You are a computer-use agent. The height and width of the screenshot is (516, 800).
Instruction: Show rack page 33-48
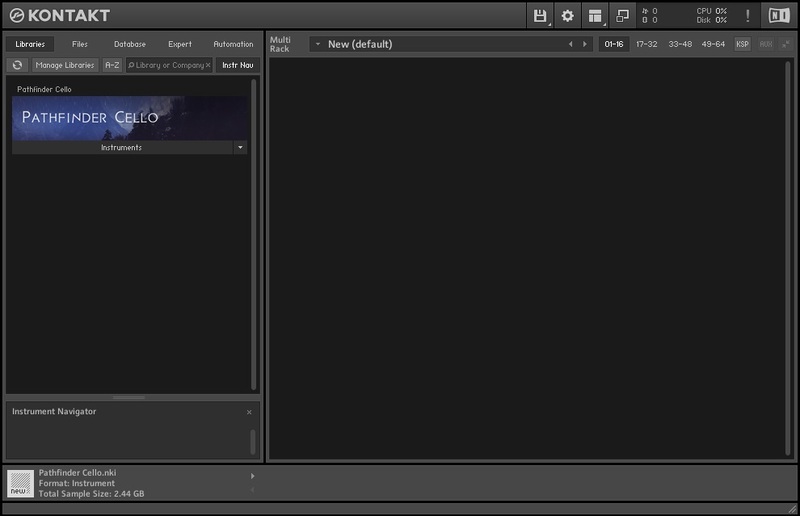click(x=680, y=44)
